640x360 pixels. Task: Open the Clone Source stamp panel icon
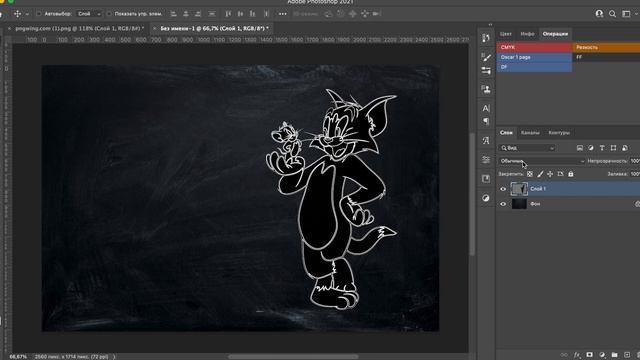click(x=486, y=89)
